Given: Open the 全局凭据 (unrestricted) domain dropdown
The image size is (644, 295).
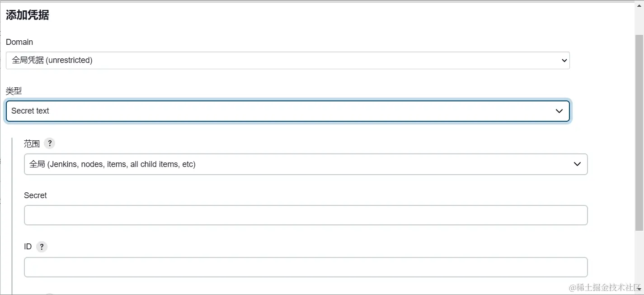Looking at the screenshot, I should tap(287, 60).
